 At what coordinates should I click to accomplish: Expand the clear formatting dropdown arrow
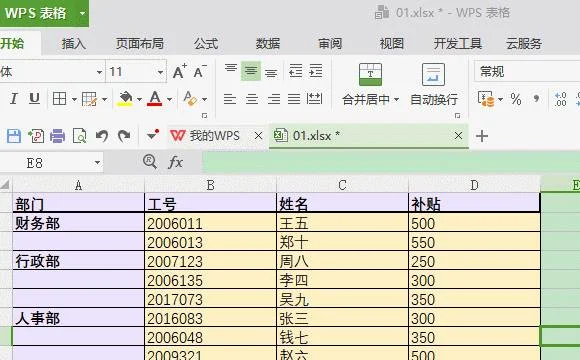pos(204,99)
